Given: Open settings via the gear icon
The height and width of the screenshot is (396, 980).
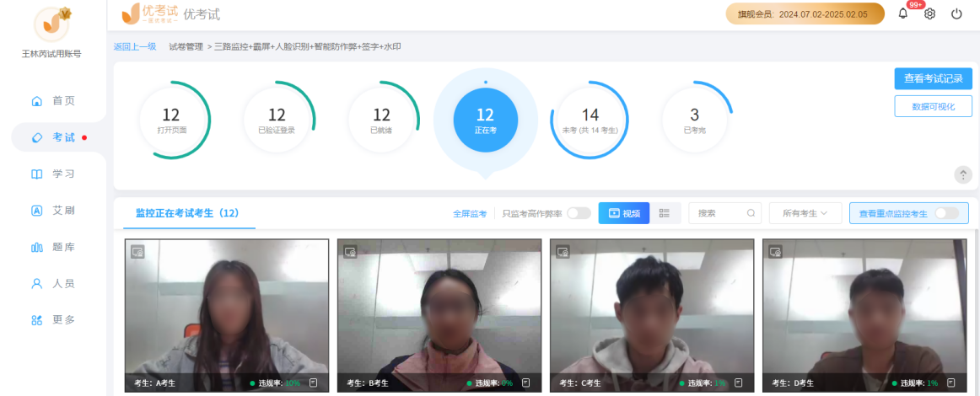Looking at the screenshot, I should [930, 14].
